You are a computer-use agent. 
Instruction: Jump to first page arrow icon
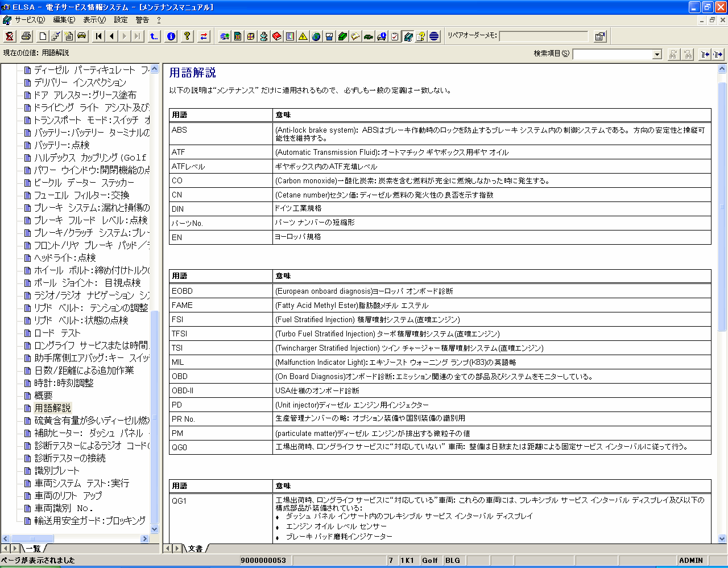coord(98,36)
